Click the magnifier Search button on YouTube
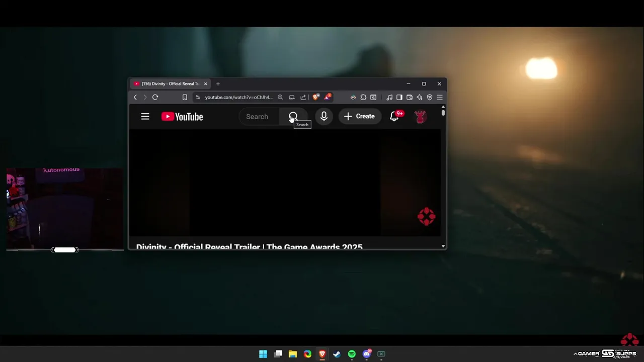The height and width of the screenshot is (362, 644). (293, 117)
